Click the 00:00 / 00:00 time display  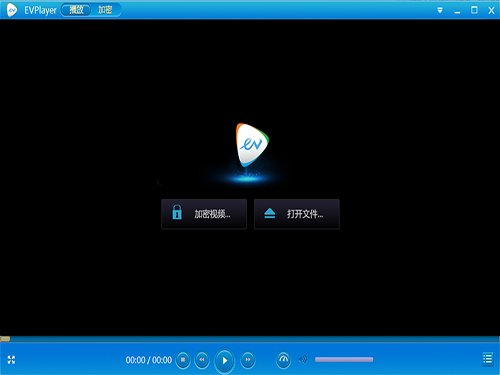149,360
